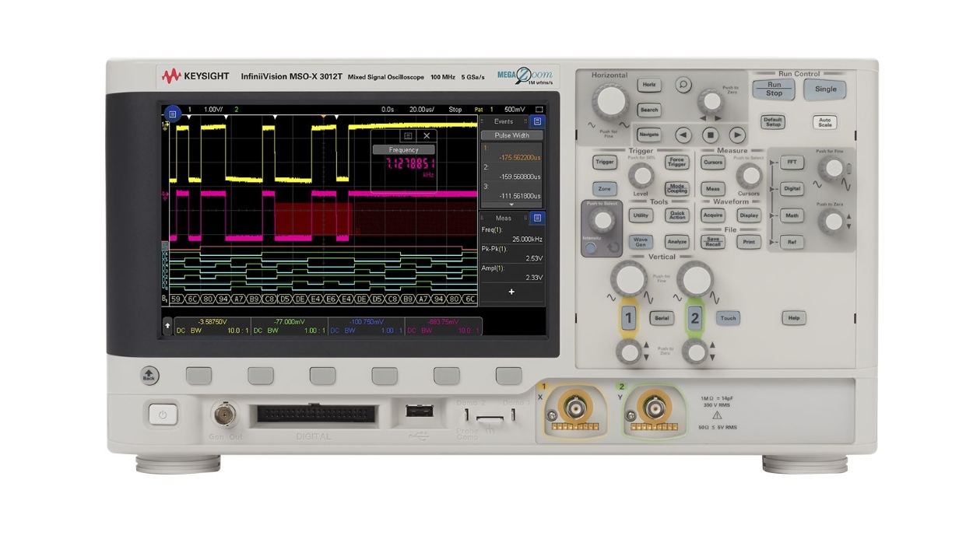This screenshot has height=560, width=966.
Task: Open the Pulse Width selector in Events panel
Action: click(x=511, y=135)
